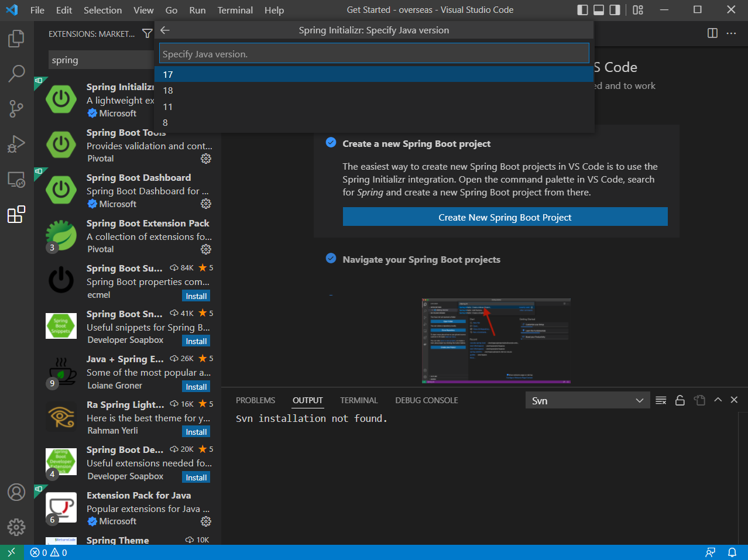Open notifications bell in status bar

732,552
